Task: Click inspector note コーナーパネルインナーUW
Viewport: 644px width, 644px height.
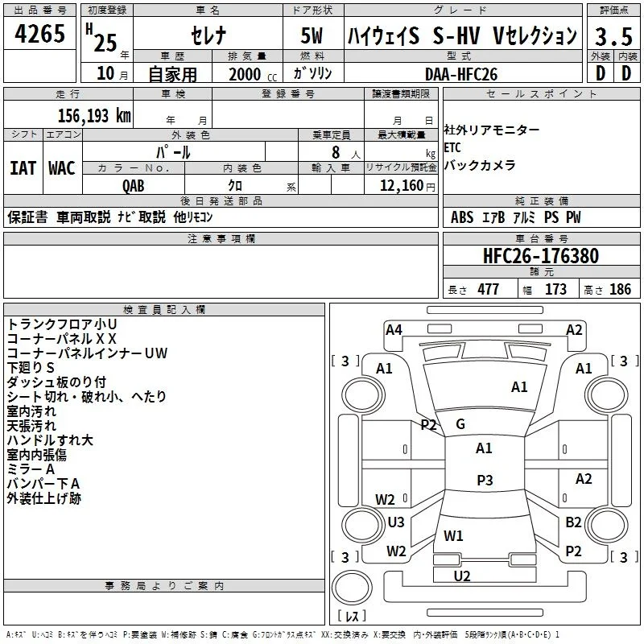Action: [87, 353]
